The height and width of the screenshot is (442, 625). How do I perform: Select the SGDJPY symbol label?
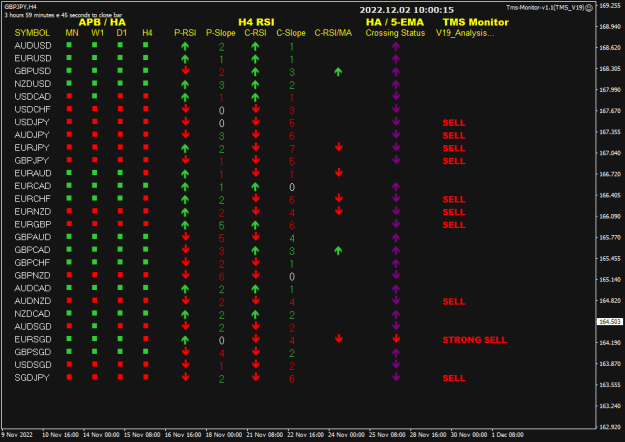pos(32,378)
